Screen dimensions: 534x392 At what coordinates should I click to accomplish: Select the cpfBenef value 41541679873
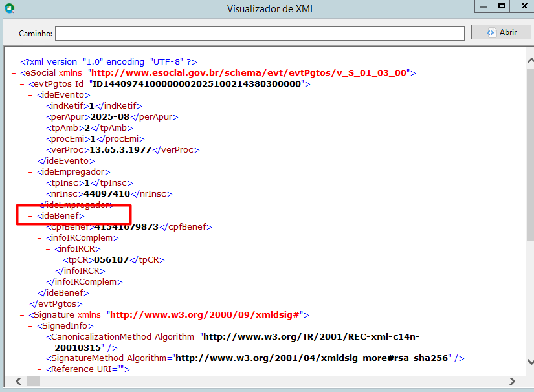[127, 227]
